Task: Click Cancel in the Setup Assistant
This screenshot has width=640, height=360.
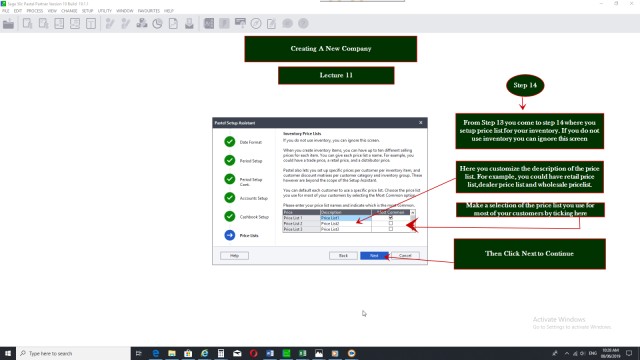Action: click(x=405, y=256)
